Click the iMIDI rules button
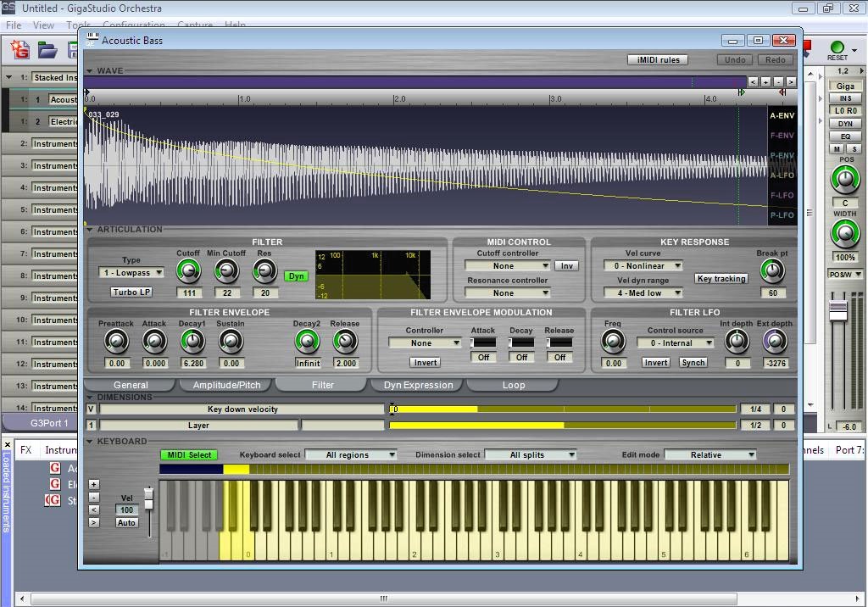 658,60
